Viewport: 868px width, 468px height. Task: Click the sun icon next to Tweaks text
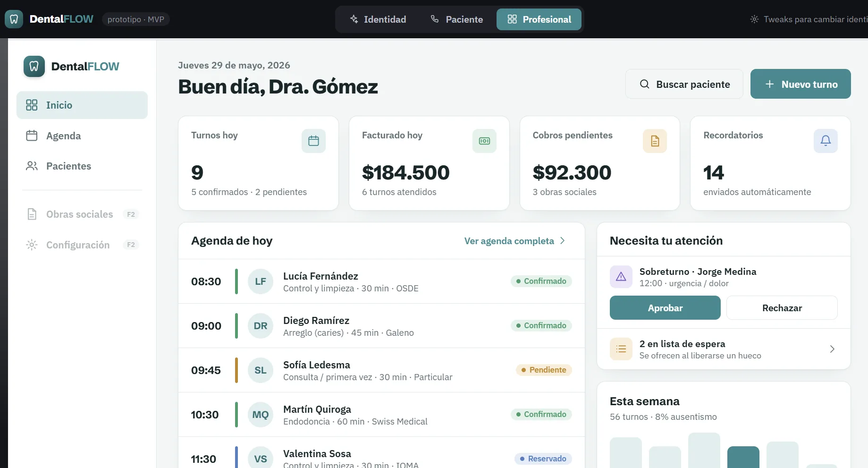[x=754, y=19]
